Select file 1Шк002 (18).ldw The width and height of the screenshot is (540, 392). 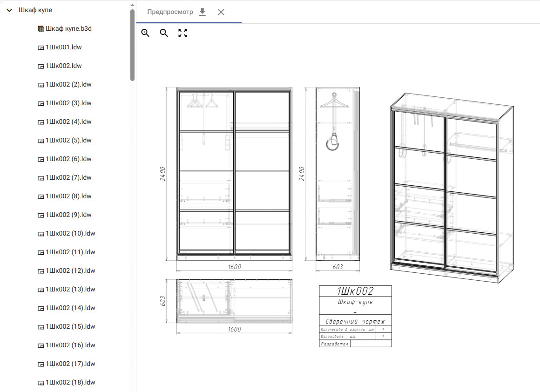point(70,382)
